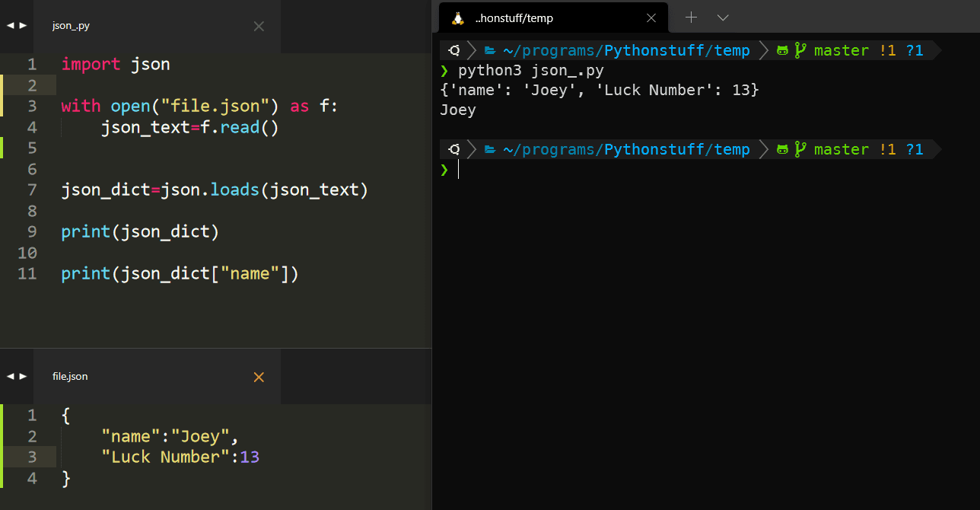
Task: Click Ubuntu logo icon in the top prompt line
Action: point(453,51)
